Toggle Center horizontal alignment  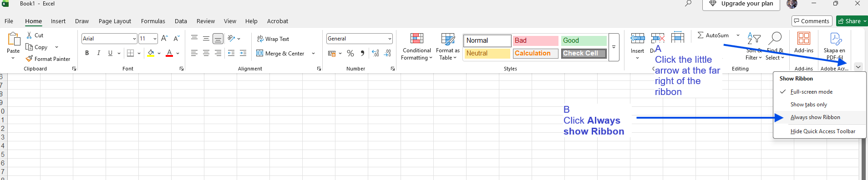pos(206,53)
